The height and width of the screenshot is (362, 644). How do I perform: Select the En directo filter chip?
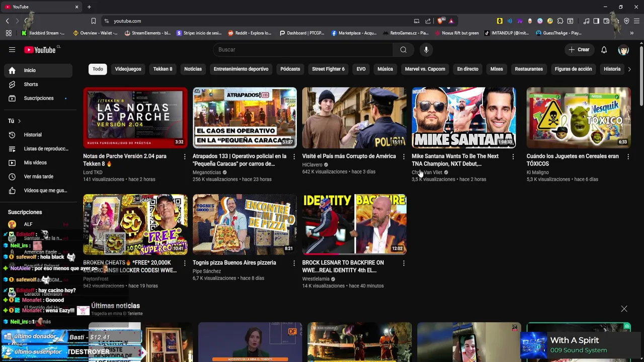click(467, 69)
